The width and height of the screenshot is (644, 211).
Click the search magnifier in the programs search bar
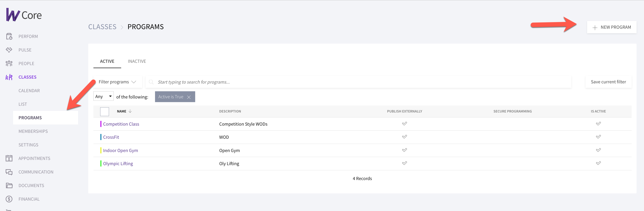[x=151, y=82]
